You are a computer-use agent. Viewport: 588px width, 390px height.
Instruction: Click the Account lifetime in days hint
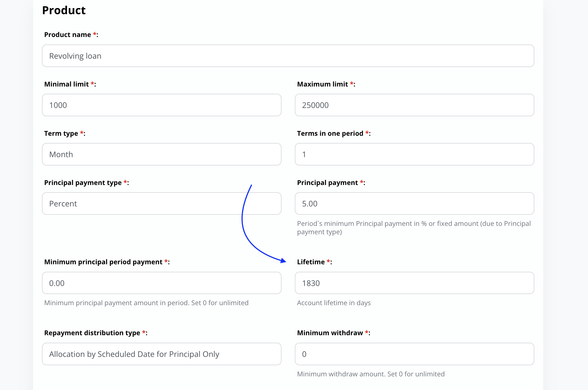(334, 303)
